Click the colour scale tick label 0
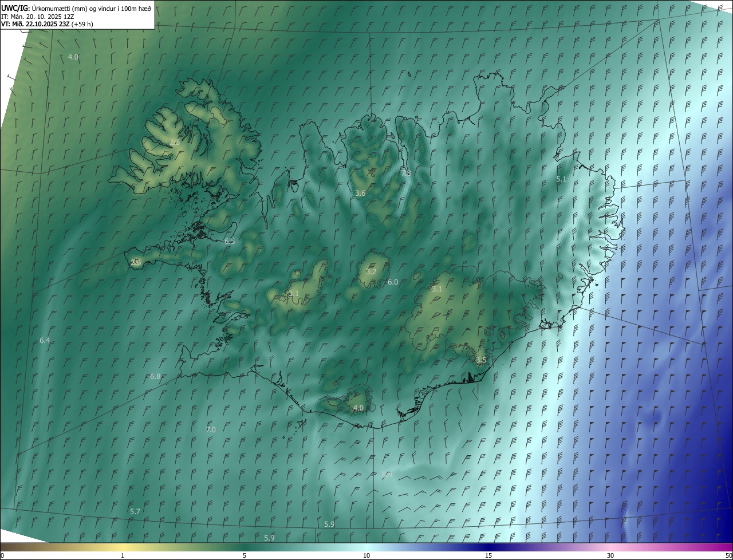733x560 pixels. [2, 555]
